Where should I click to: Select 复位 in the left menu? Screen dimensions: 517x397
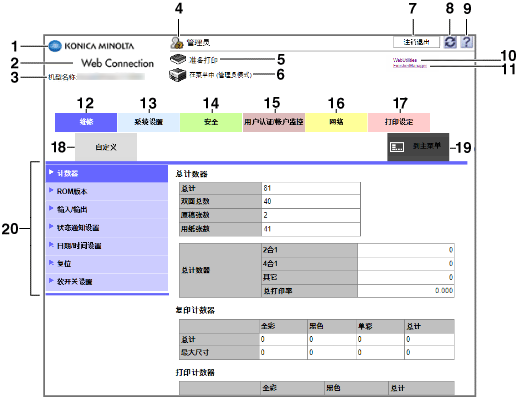(107, 264)
